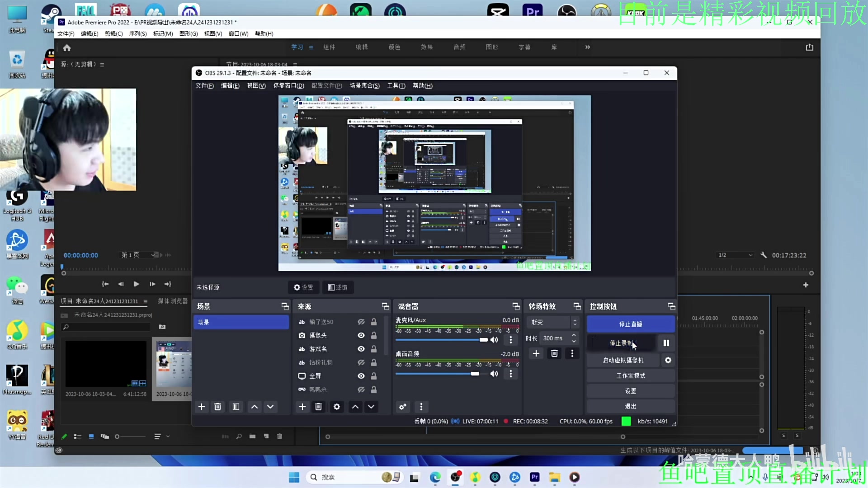Image resolution: width=868 pixels, height=488 pixels.
Task: Remove source using trash icon in Sources panel
Action: [318, 407]
